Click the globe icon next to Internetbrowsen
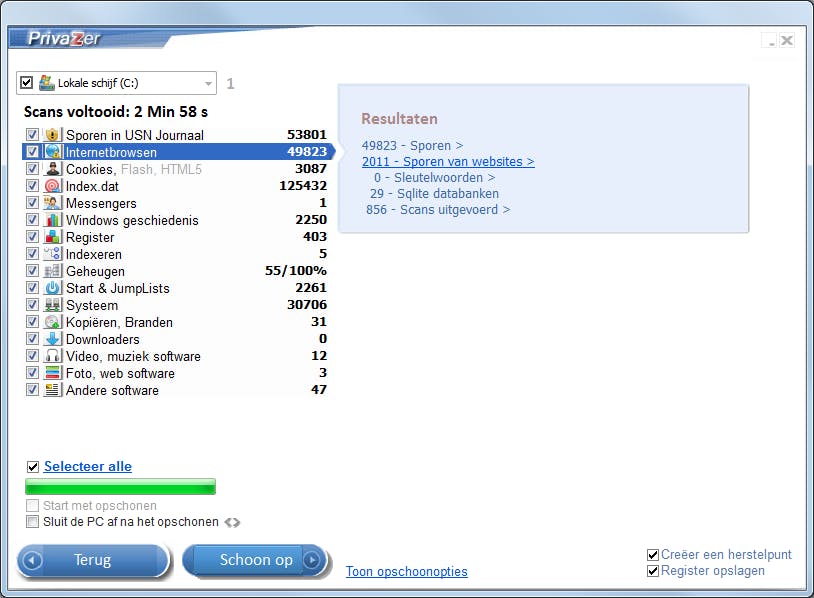814x598 pixels. tap(52, 152)
